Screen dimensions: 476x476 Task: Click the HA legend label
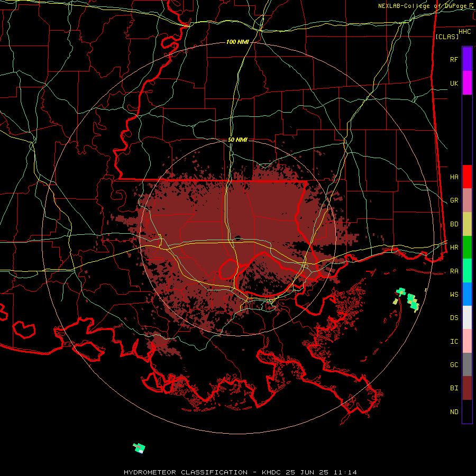coord(454,177)
